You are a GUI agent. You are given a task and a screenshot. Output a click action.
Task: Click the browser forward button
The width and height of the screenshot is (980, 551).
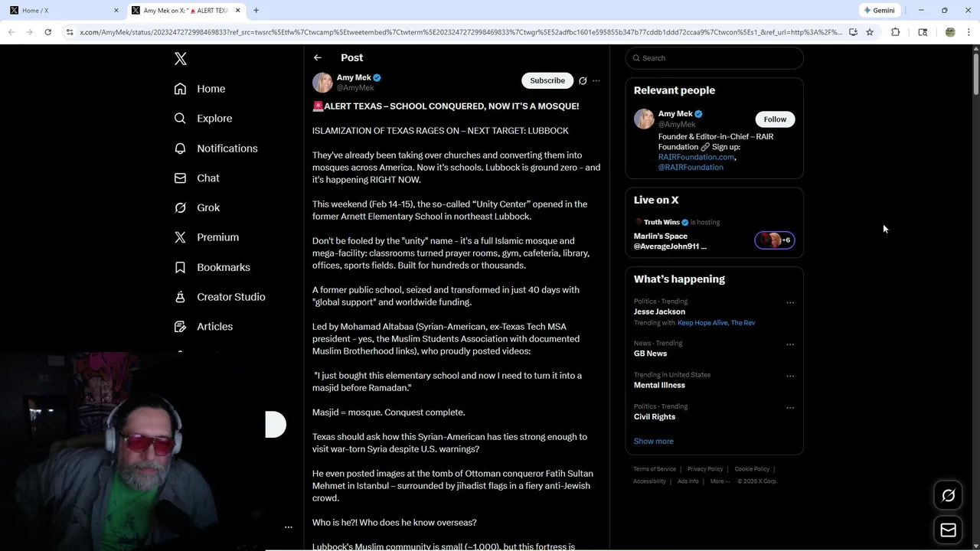tap(29, 32)
